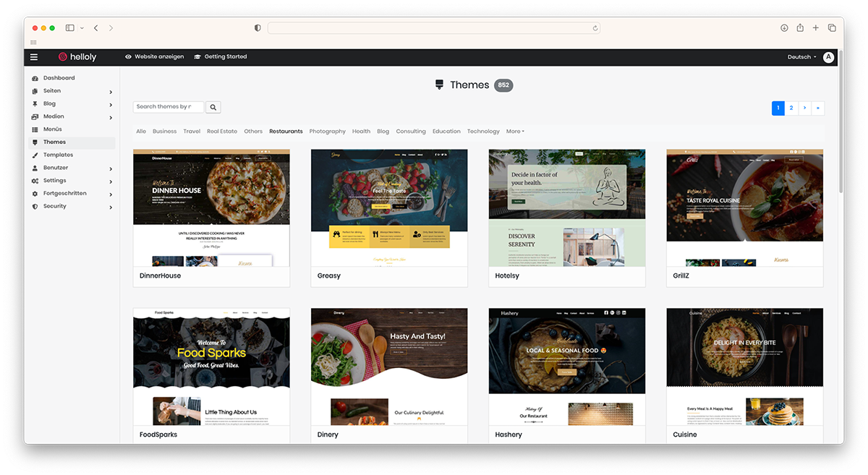Expand the Settings sidebar submenu chevron
868x475 pixels.
pos(111,181)
